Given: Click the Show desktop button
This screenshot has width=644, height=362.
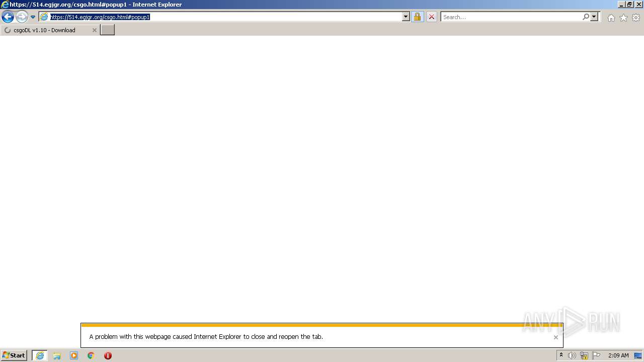Looking at the screenshot, I should pyautogui.click(x=638, y=355).
